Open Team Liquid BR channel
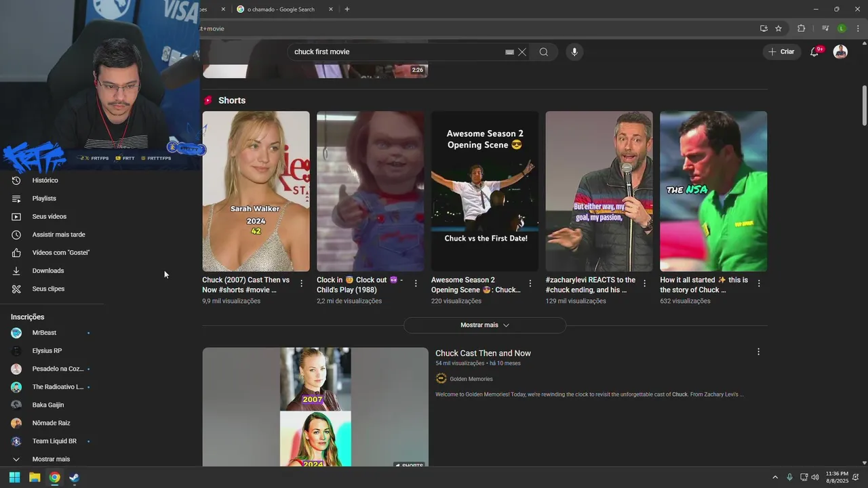This screenshot has height=488, width=868. point(53,441)
